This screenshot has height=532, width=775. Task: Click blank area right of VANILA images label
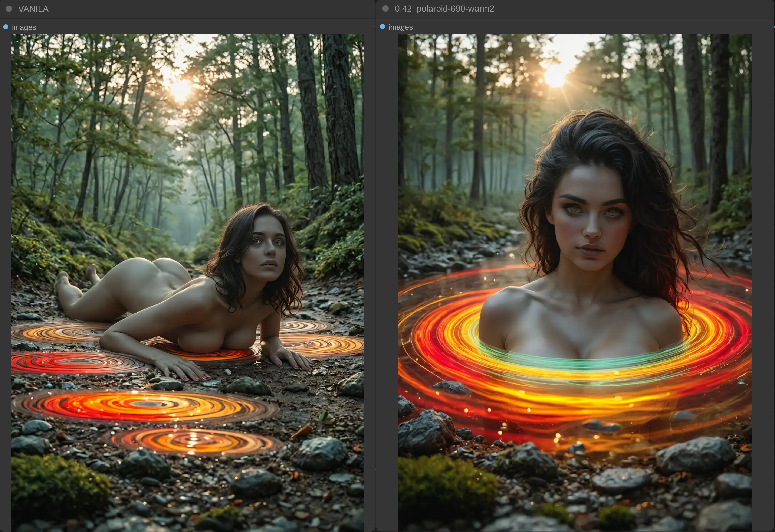tap(200, 27)
